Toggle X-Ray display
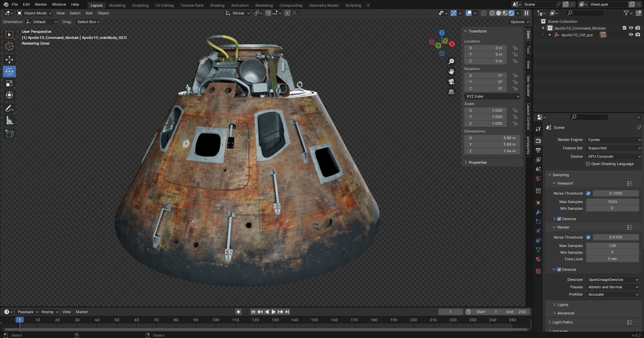 tap(484, 13)
